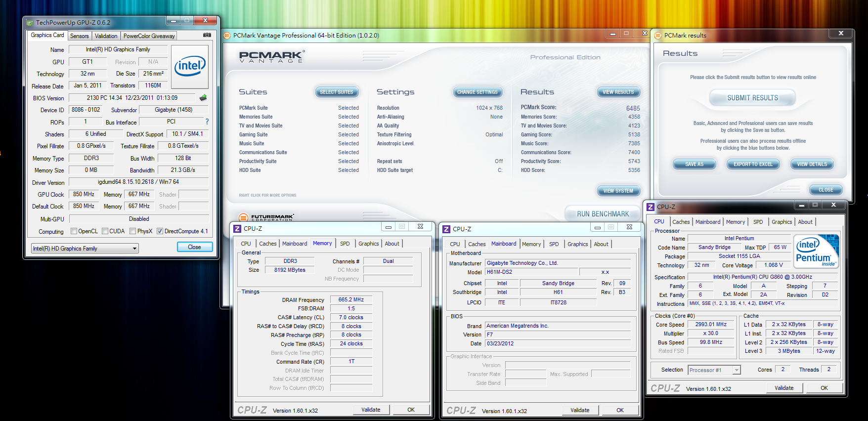Open the Processor #1 selection dropdown
Screen dimensions: 868x421
tap(714, 370)
